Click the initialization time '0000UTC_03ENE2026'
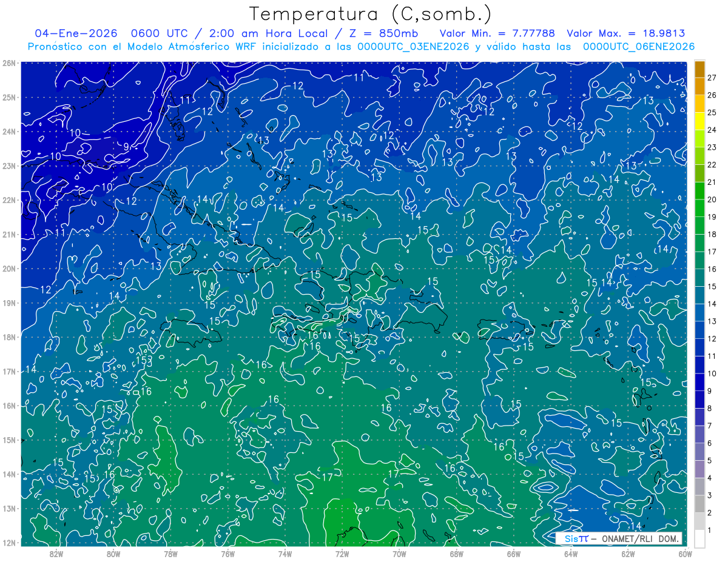Screen dimensions: 728x562 (414, 46)
